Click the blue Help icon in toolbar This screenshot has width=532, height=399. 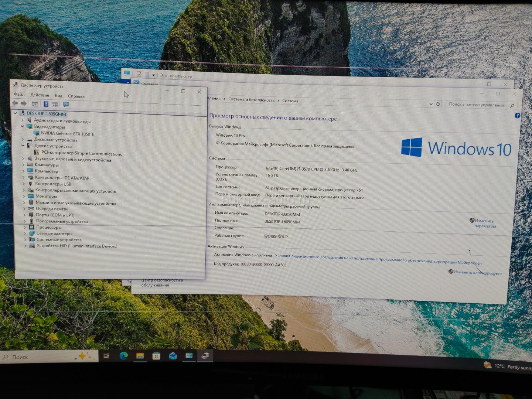point(46,104)
